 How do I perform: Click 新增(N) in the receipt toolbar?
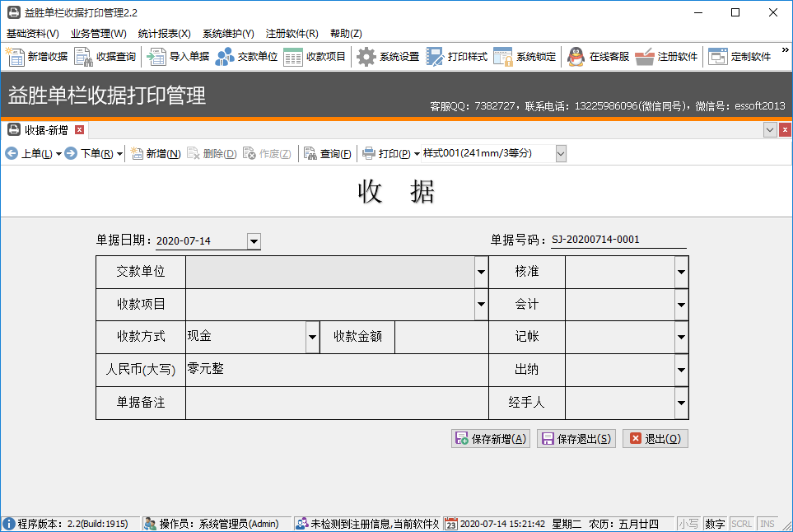tap(156, 154)
